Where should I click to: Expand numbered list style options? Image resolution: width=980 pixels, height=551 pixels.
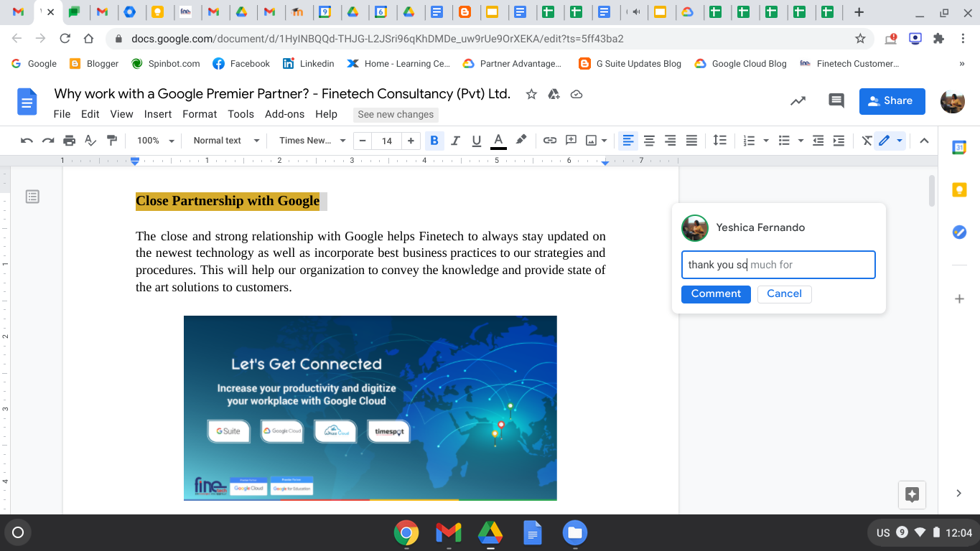click(766, 141)
